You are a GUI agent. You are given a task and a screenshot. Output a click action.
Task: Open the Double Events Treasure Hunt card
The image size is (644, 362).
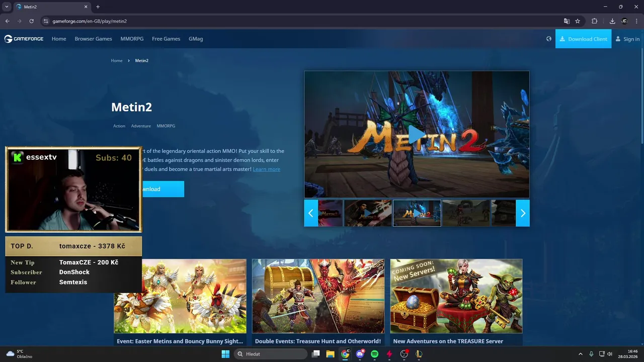[318, 303]
